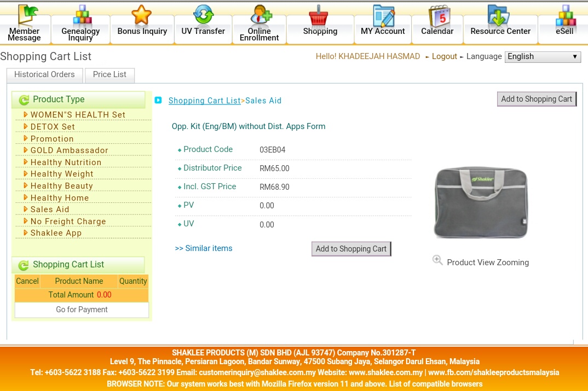Click the Logout link
This screenshot has height=391, width=588.
[445, 56]
